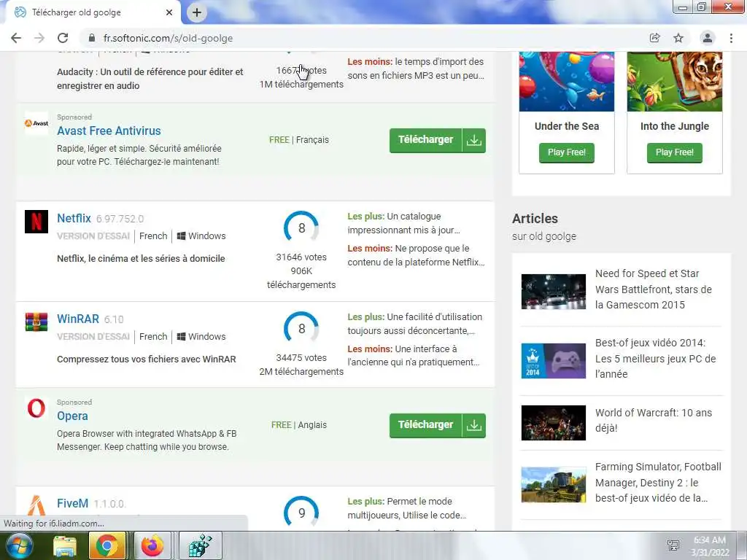
Task: Open the Into the Jungle game thumbnail
Action: click(675, 82)
